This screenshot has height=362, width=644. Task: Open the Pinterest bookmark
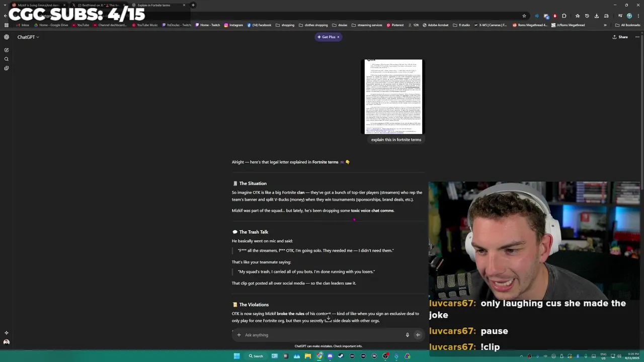pos(395,25)
